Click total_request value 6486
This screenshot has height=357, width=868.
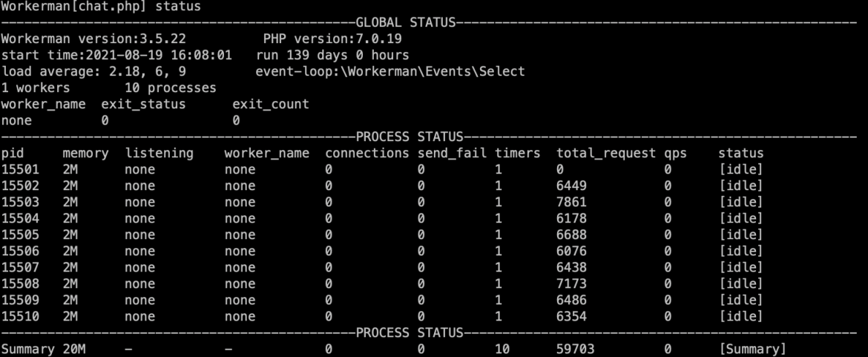[571, 300]
